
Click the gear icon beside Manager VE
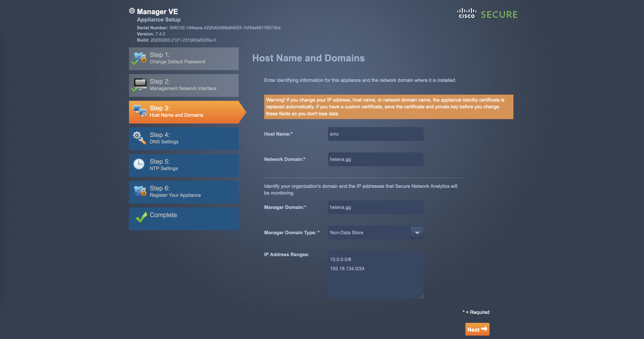click(132, 11)
